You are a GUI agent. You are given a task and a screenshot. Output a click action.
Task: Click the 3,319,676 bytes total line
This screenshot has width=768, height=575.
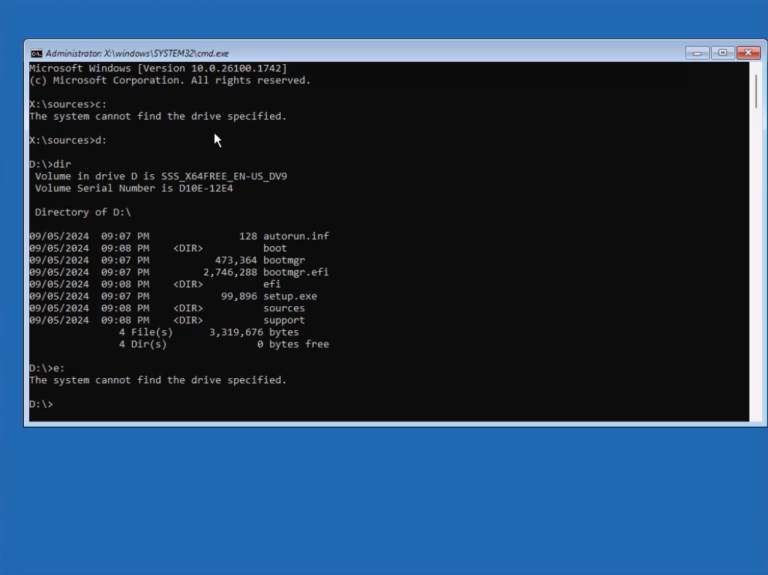click(x=209, y=332)
